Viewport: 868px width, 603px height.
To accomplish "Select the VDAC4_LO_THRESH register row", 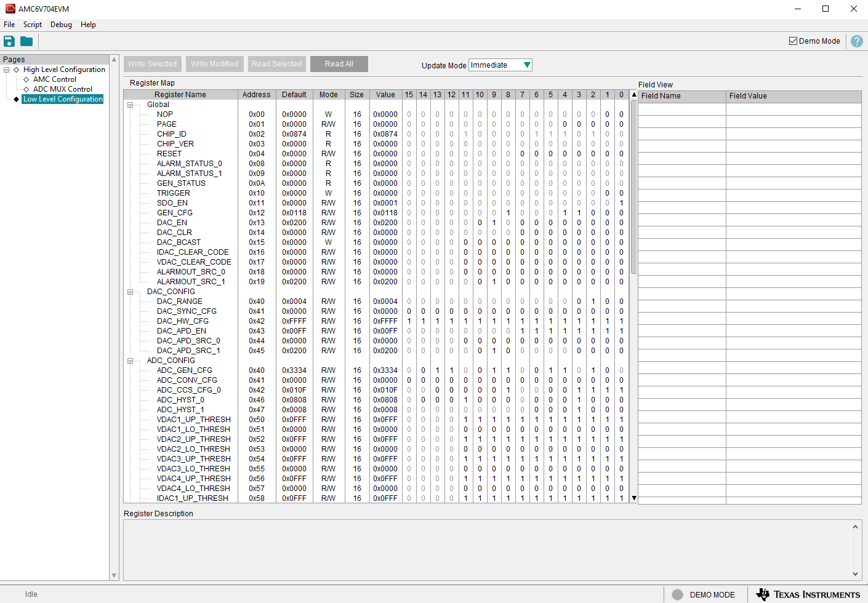I will (376, 489).
